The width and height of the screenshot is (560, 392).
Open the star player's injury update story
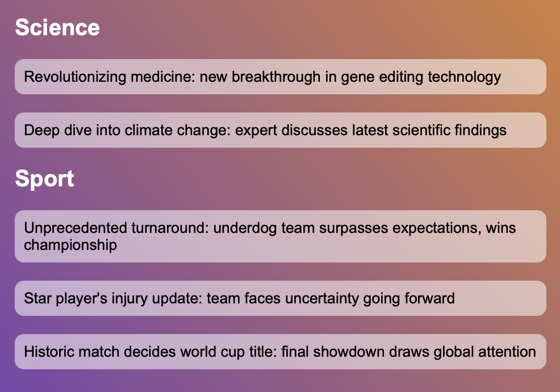point(280,298)
